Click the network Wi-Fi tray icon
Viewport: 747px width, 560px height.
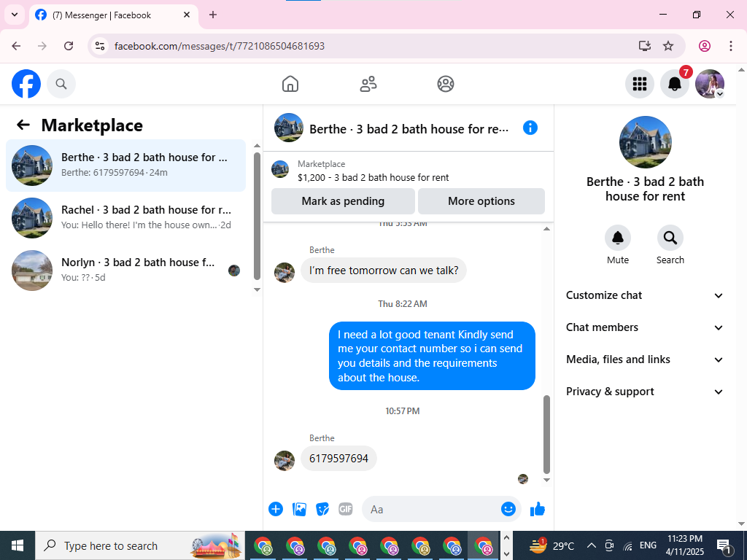628,545
